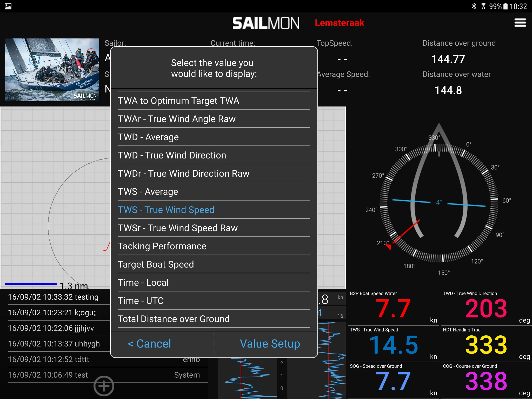The image size is (532, 399).
Task: Select Time - UTC
Action: coord(214,301)
